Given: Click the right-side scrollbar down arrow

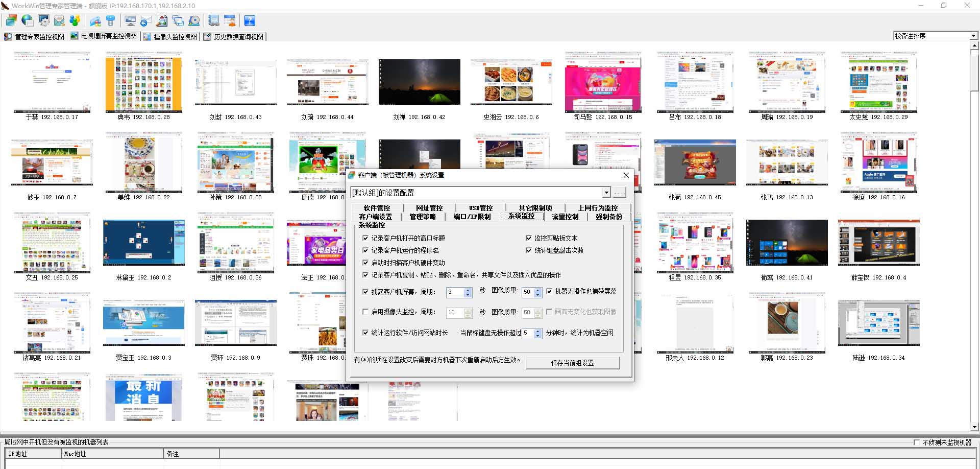Looking at the screenshot, I should tap(974, 427).
